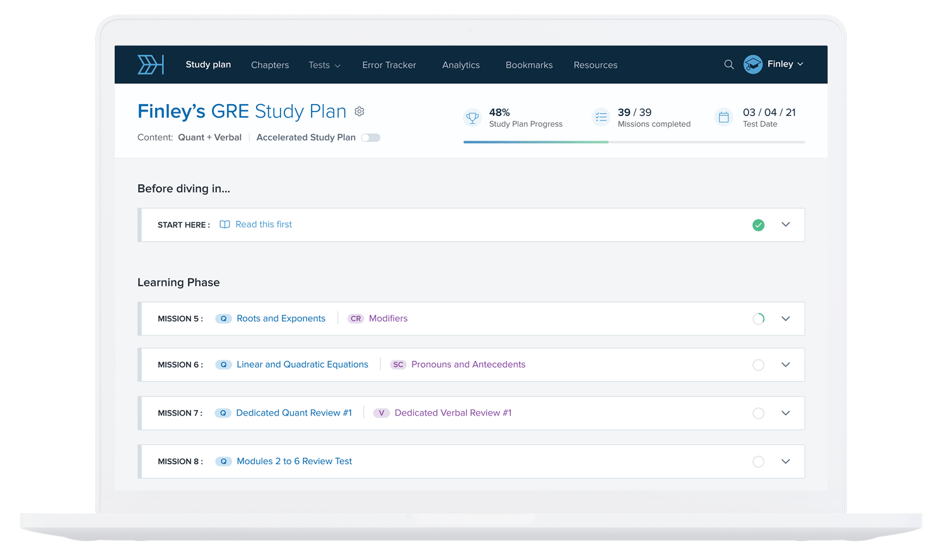Screen dimensions: 946x560
Task: Open search using the magnifier icon
Action: (x=728, y=64)
